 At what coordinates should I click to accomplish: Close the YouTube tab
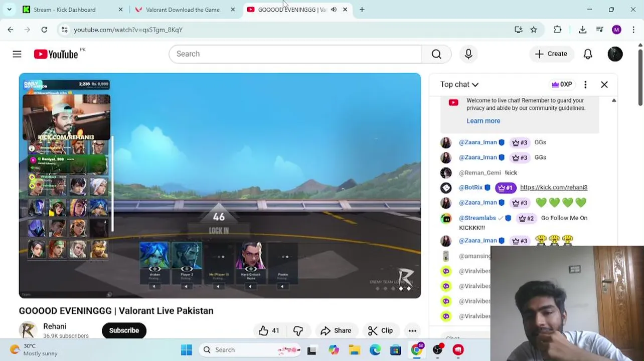point(345,10)
